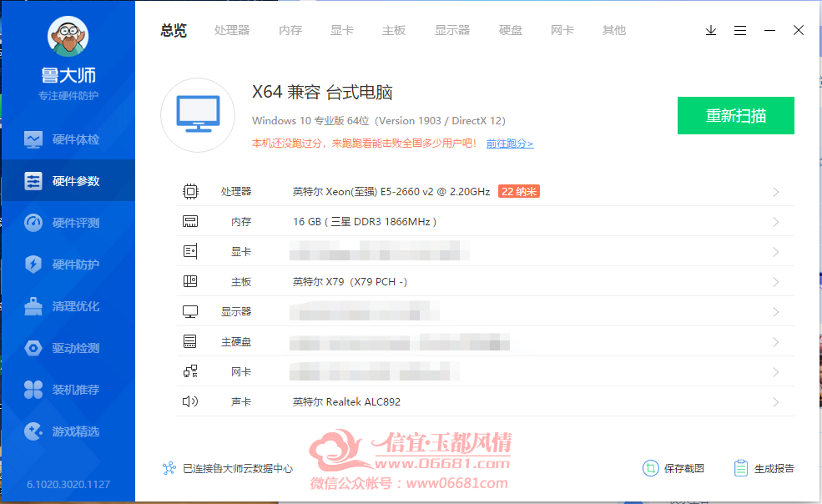Switch to the 内存 tab
The height and width of the screenshot is (504, 822).
click(x=290, y=30)
